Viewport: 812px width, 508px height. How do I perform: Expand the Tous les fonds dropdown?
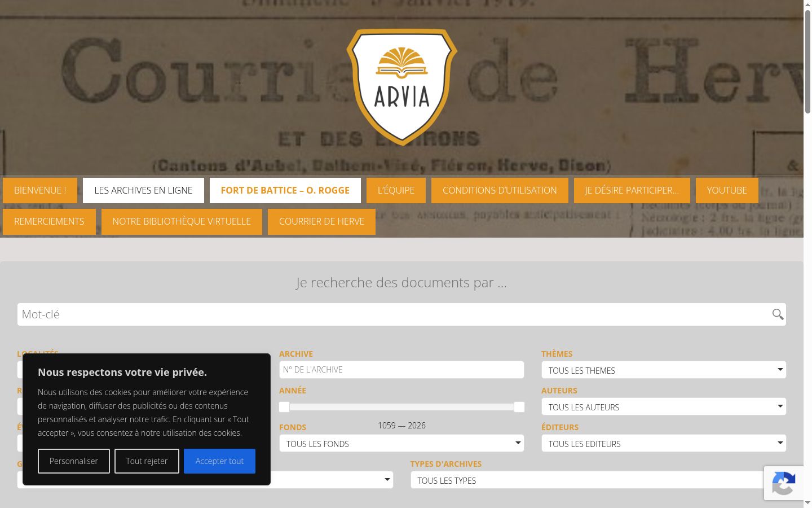tap(401, 443)
